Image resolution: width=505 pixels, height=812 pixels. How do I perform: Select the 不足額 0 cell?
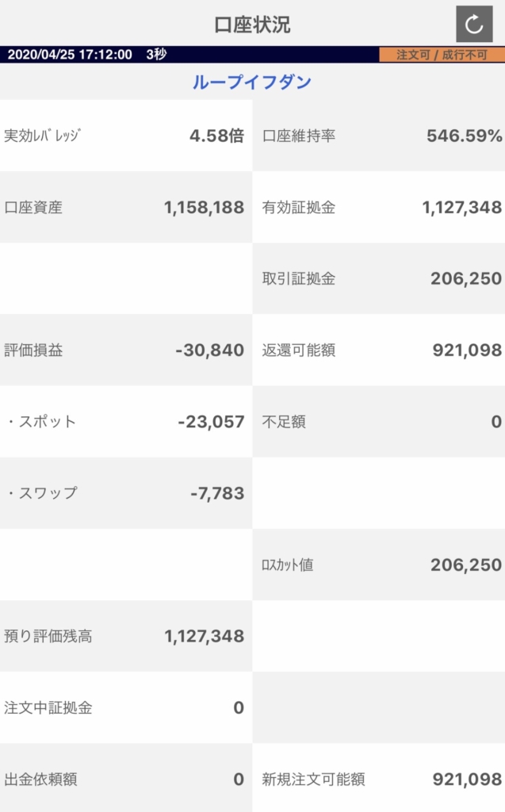tap(379, 422)
